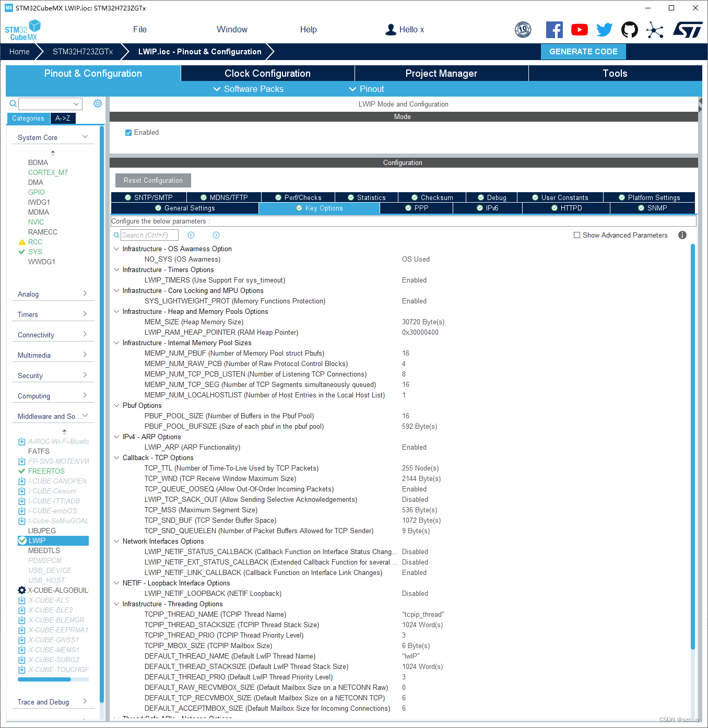This screenshot has width=708, height=728.
Task: Click the middleware list horizontal scrollbar
Action: [44, 679]
